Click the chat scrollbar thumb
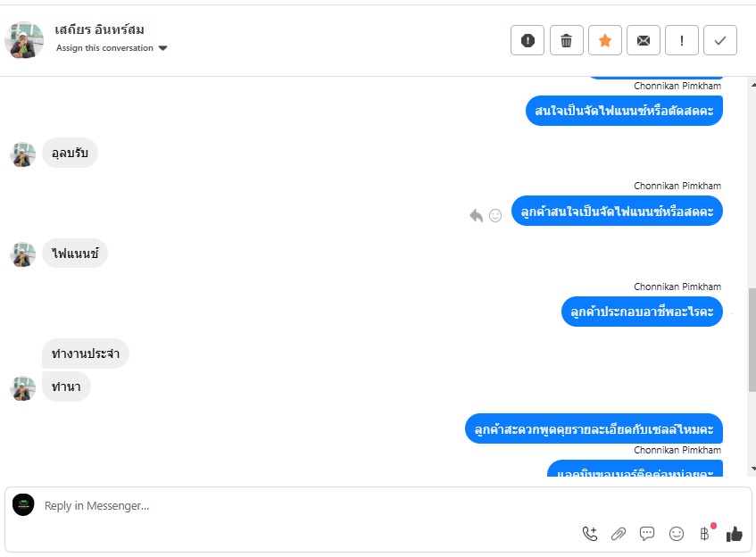This screenshot has width=756, height=557. coord(752,339)
